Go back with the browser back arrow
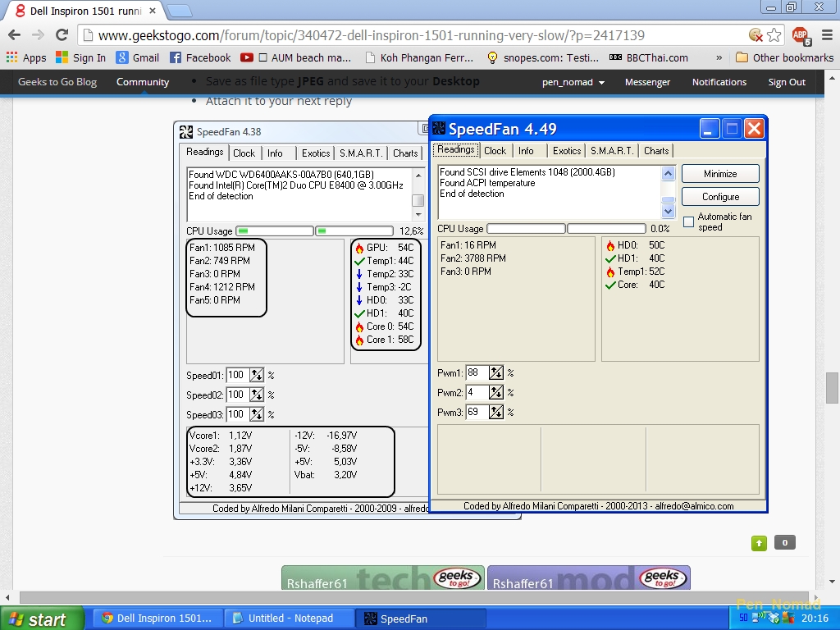840x630 pixels. pos(15,35)
